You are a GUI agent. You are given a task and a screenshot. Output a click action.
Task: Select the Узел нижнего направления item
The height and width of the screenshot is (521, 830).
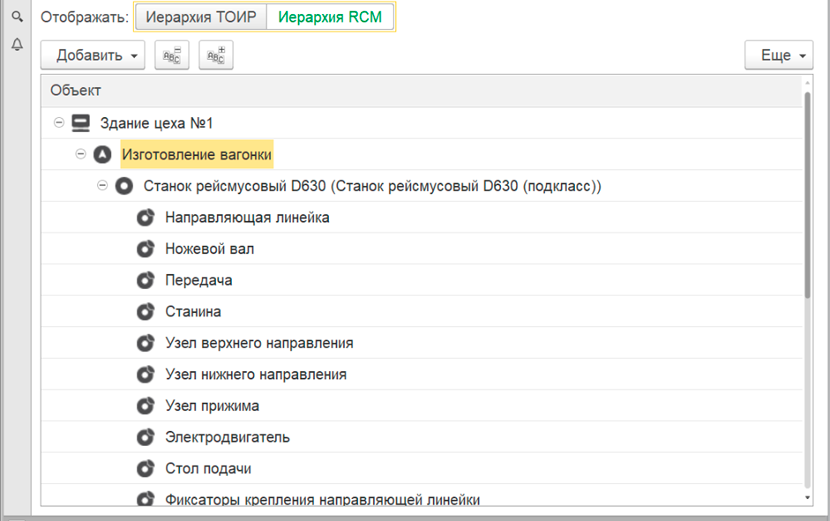[422, 374]
